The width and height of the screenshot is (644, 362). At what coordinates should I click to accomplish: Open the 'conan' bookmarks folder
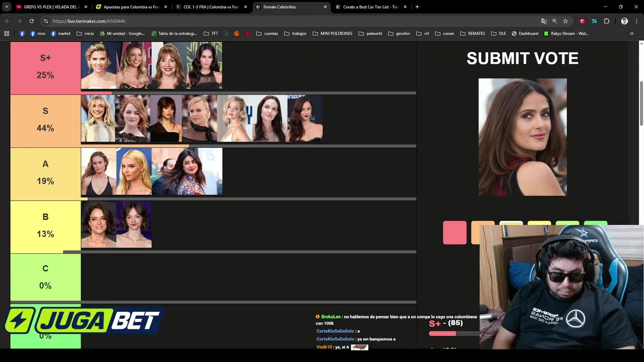[444, 34]
